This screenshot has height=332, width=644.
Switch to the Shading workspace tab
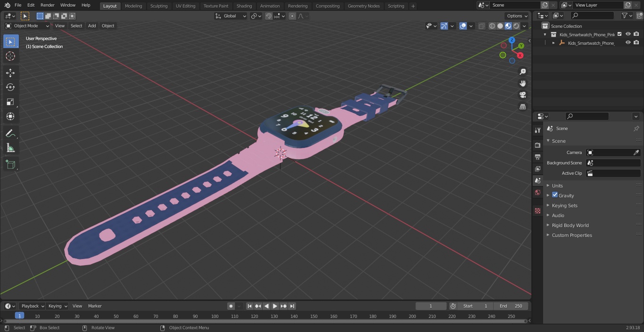[x=244, y=6]
